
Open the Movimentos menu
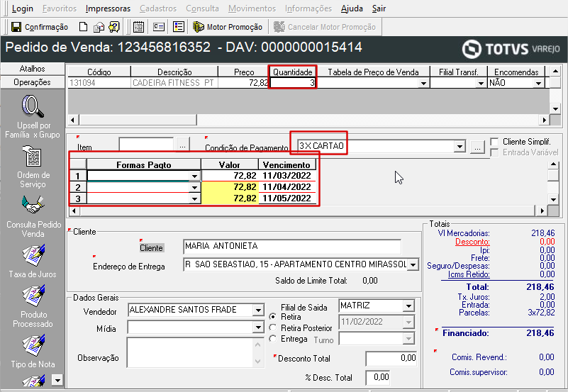coord(252,9)
